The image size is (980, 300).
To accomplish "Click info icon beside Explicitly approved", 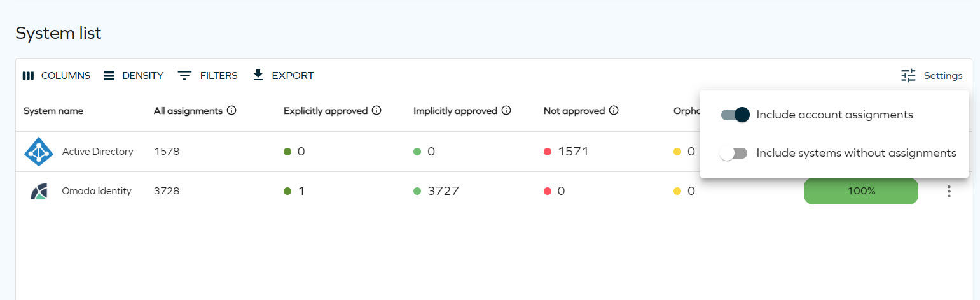I will tap(376, 111).
